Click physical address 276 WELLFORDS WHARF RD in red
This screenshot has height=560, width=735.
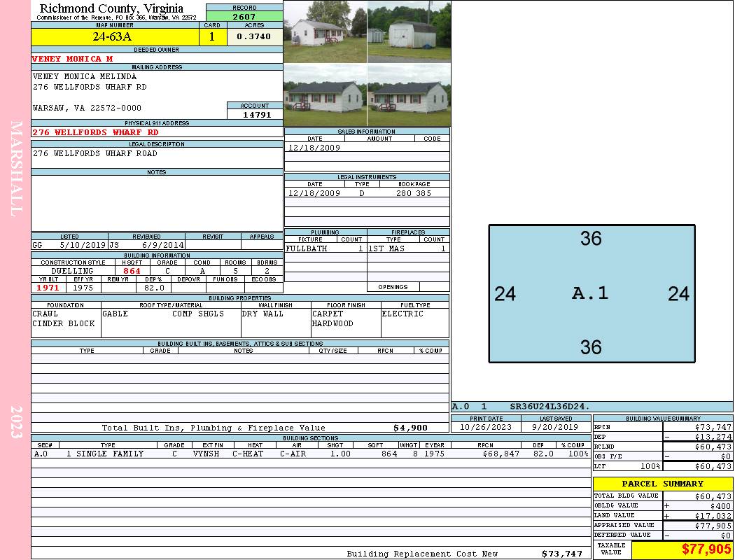pyautogui.click(x=95, y=132)
